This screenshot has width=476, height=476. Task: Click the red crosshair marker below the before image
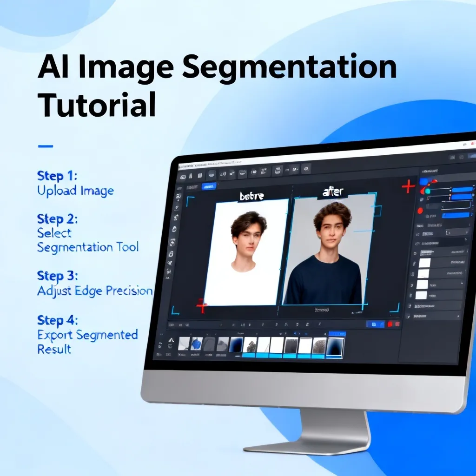(x=202, y=305)
